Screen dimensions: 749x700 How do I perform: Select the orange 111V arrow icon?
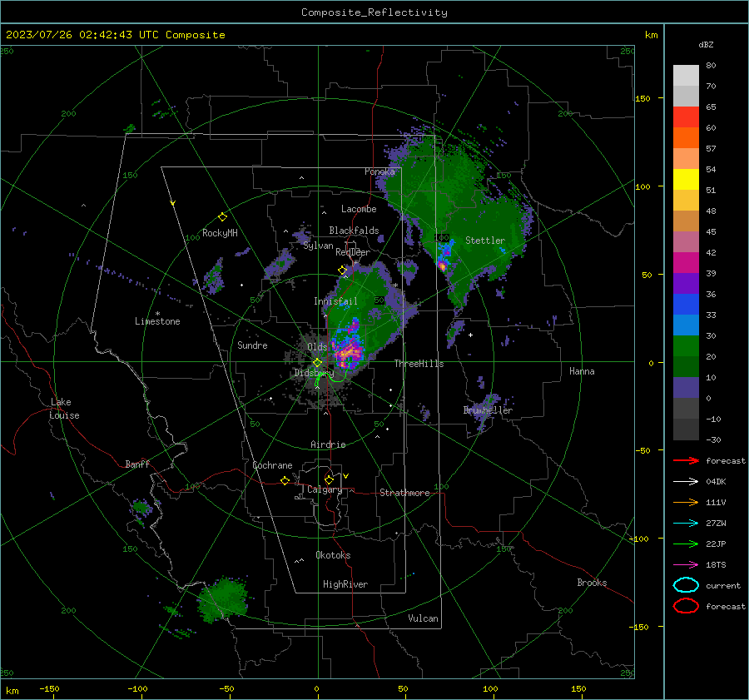686,502
